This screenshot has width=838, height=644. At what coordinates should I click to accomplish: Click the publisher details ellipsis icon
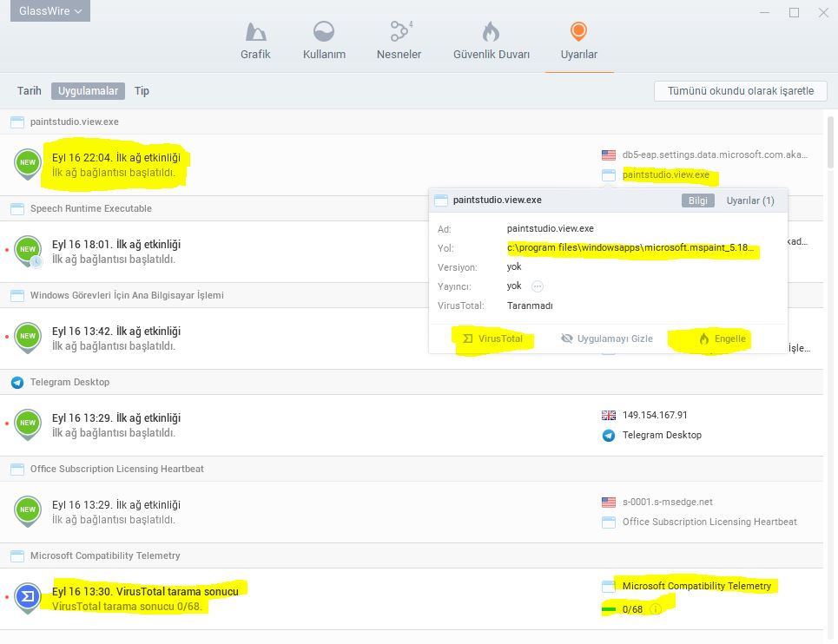coord(538,286)
